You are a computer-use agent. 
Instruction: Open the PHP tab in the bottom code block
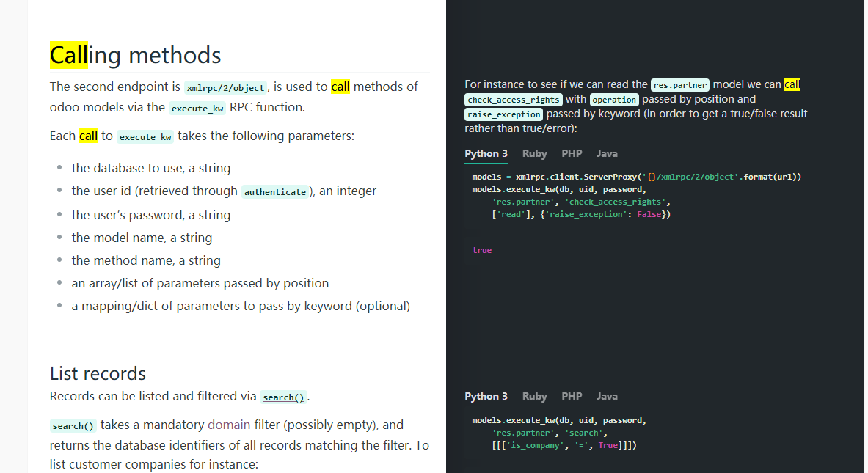tap(572, 396)
